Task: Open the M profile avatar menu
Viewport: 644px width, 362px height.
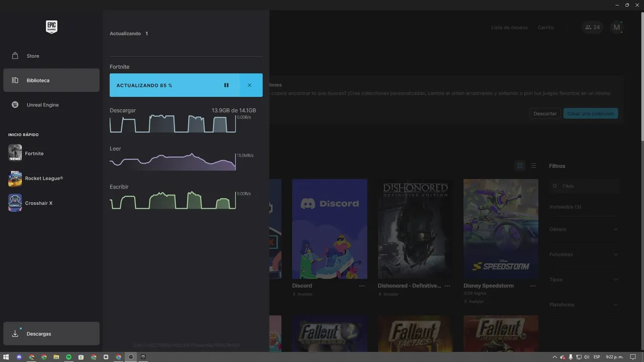Action: tap(617, 28)
